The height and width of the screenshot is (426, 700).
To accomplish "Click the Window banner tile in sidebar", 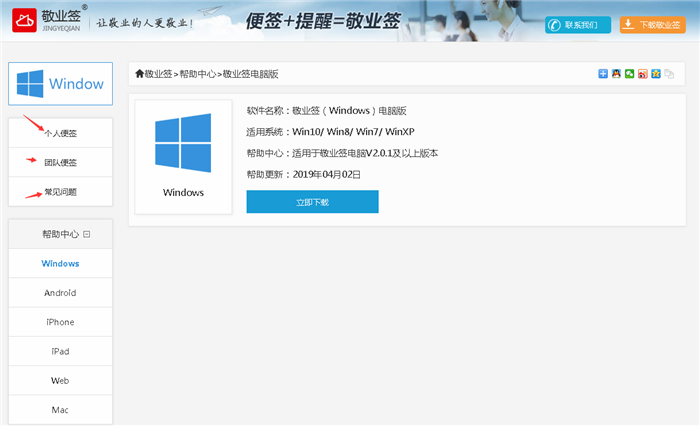I will point(60,84).
